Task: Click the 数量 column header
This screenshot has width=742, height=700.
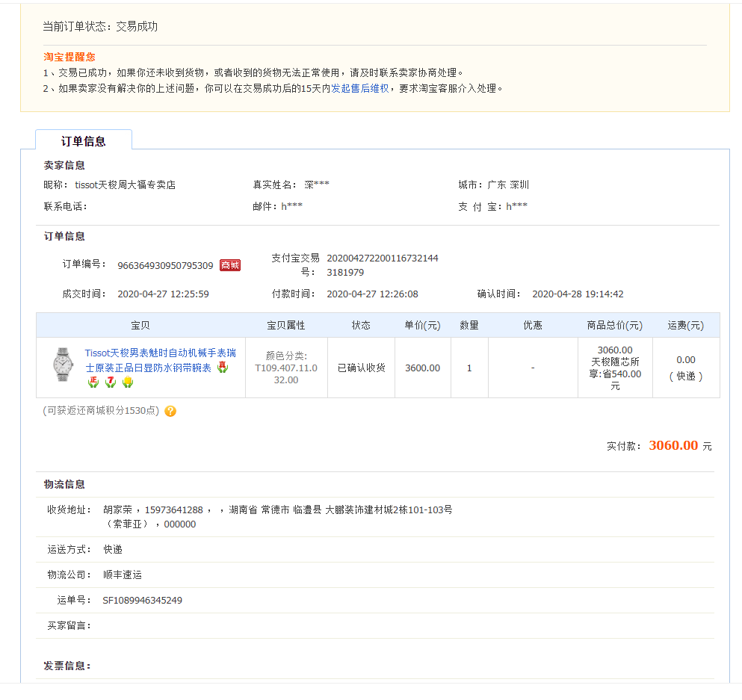Action: click(x=469, y=326)
